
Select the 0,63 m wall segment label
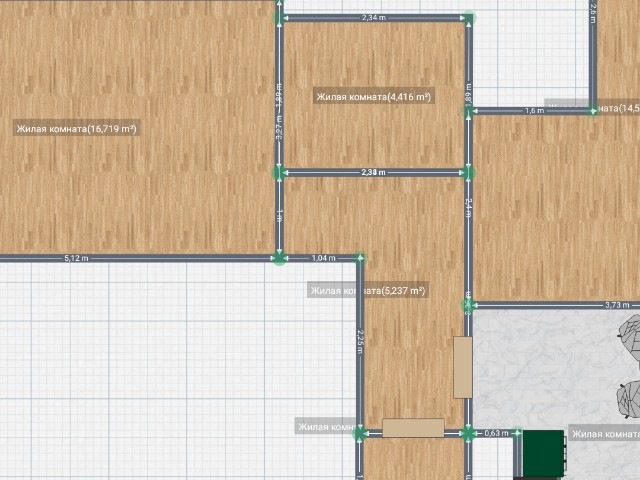pos(496,433)
